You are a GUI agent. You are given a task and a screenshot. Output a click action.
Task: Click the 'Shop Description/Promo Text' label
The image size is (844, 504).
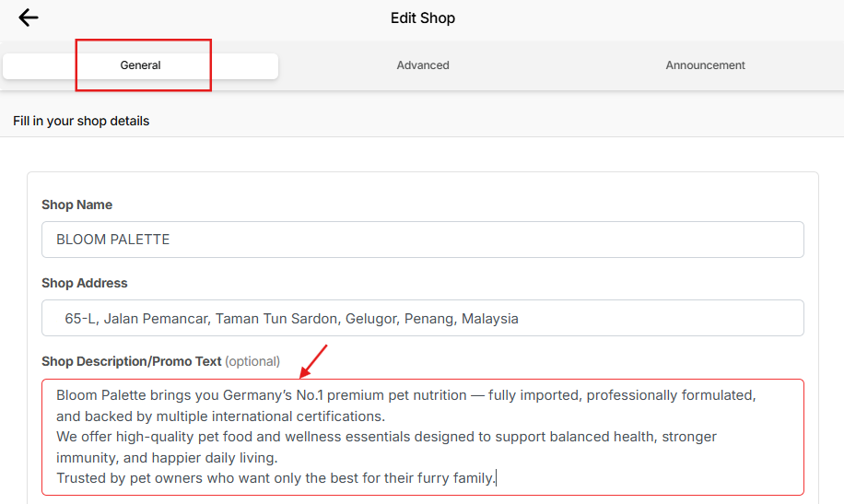132,361
